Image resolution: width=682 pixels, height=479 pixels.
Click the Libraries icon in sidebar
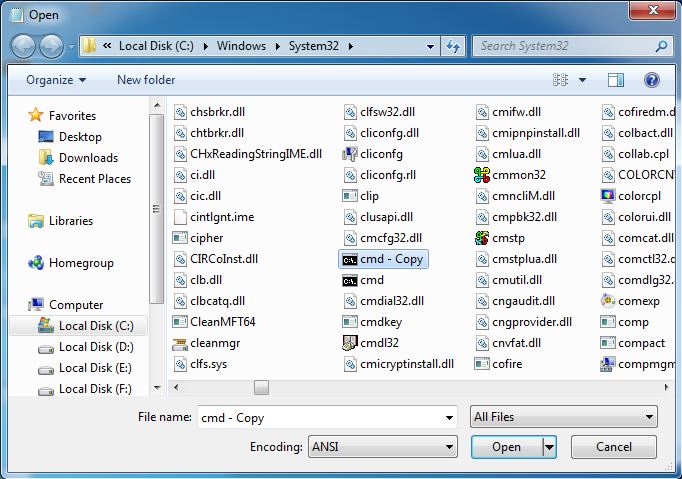pyautogui.click(x=36, y=221)
